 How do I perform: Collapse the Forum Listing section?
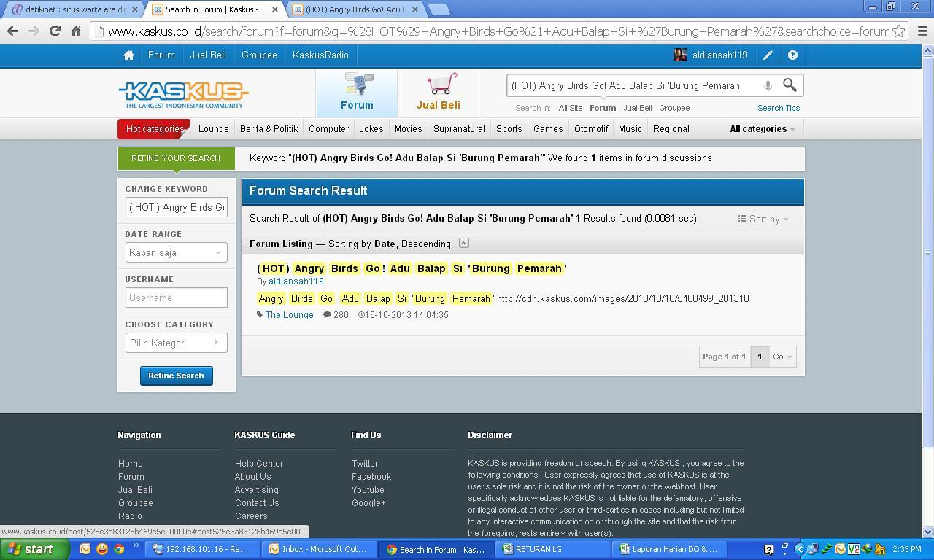(x=463, y=243)
